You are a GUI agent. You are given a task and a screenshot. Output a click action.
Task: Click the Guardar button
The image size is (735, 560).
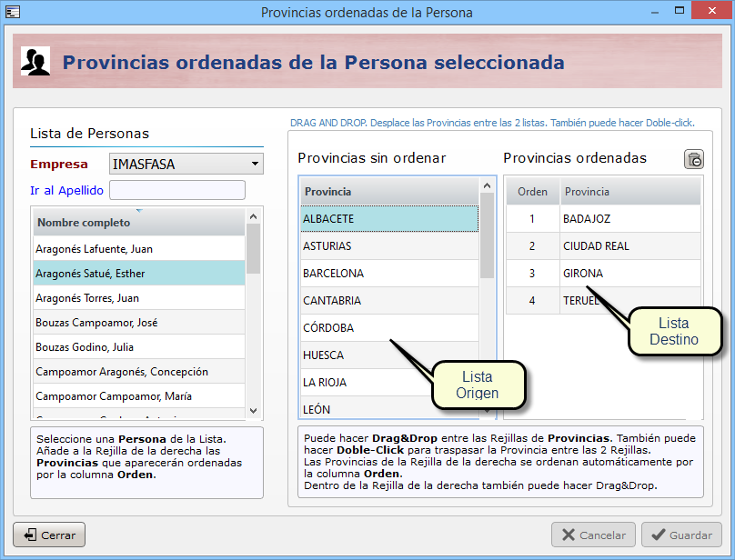click(x=681, y=535)
